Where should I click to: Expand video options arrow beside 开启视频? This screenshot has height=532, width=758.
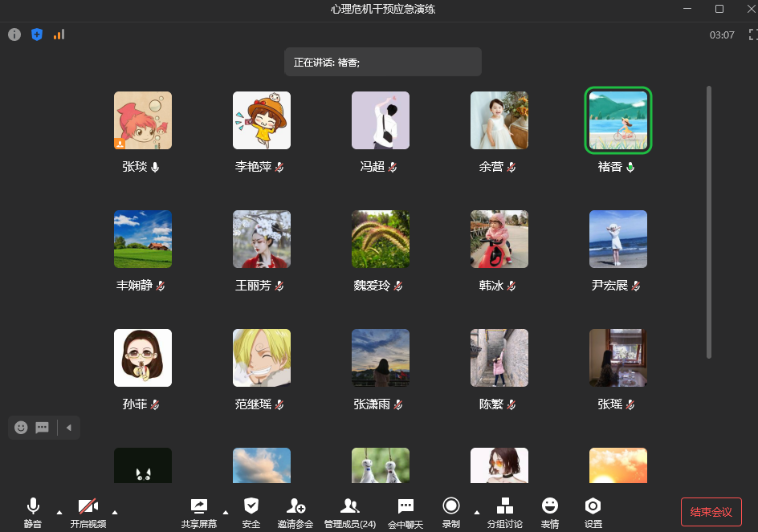(115, 512)
